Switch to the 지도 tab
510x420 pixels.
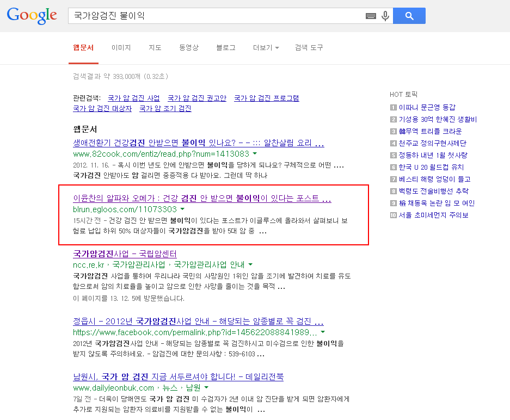click(x=155, y=48)
